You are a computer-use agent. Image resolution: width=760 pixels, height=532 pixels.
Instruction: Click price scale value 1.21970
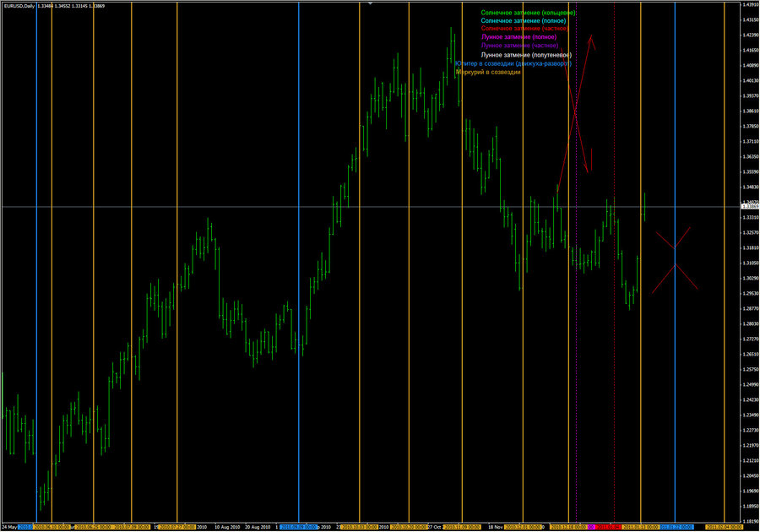(751, 445)
